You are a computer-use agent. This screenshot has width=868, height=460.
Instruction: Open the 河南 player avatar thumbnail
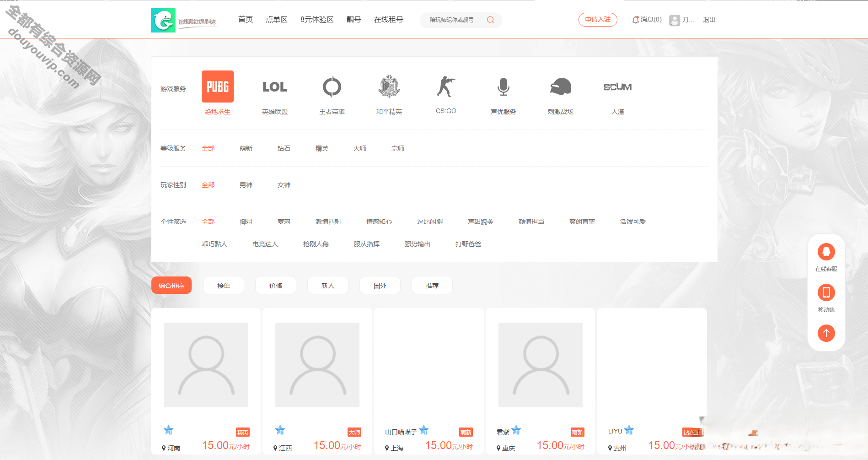[x=206, y=365]
